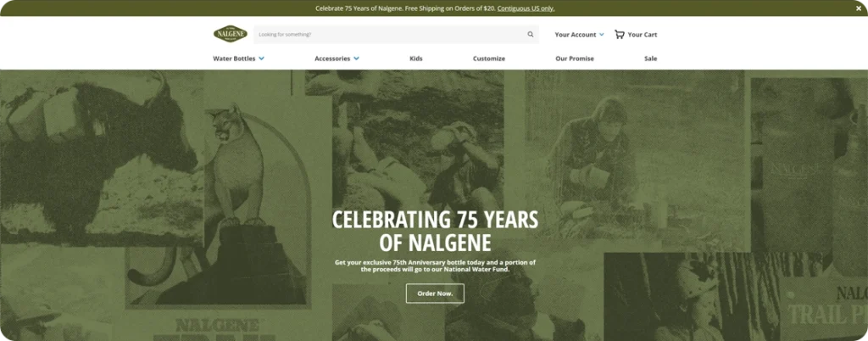
Task: Click the search magnifier icon
Action: click(x=531, y=34)
